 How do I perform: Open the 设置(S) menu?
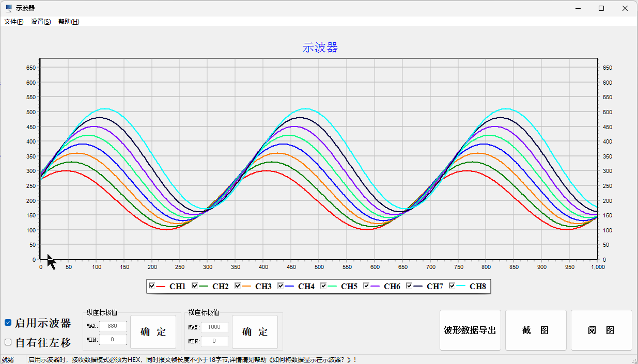point(41,22)
